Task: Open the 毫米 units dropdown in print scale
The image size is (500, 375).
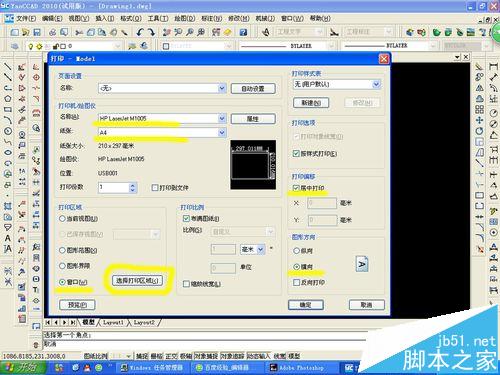Action: tap(252, 249)
